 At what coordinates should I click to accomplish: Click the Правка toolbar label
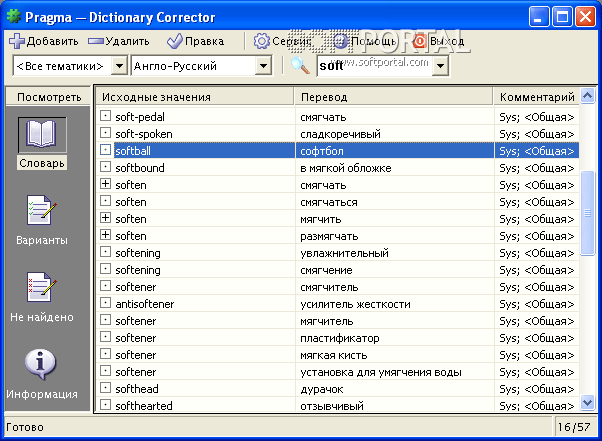(x=204, y=41)
